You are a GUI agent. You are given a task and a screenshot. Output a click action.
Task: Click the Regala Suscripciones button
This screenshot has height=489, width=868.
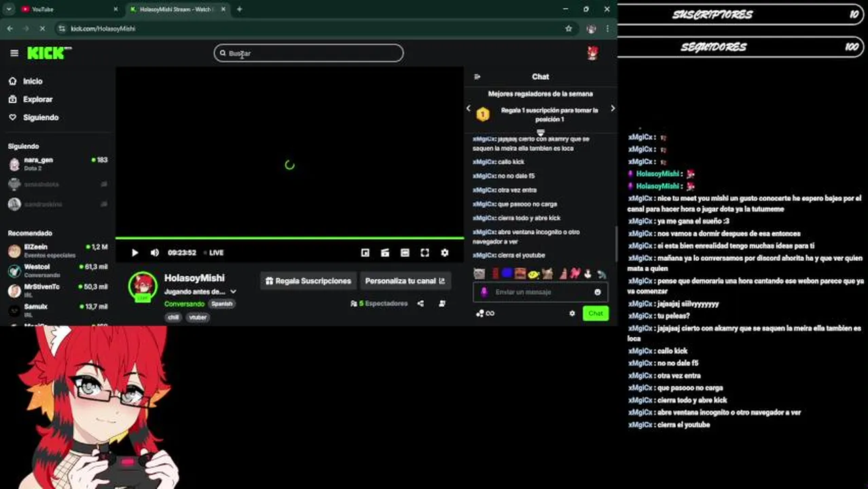tap(308, 280)
